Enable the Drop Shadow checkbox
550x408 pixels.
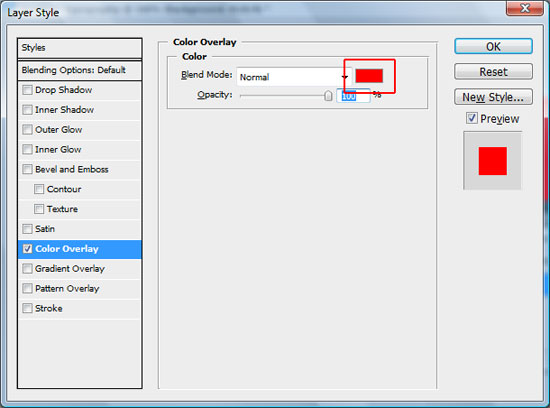(x=27, y=90)
